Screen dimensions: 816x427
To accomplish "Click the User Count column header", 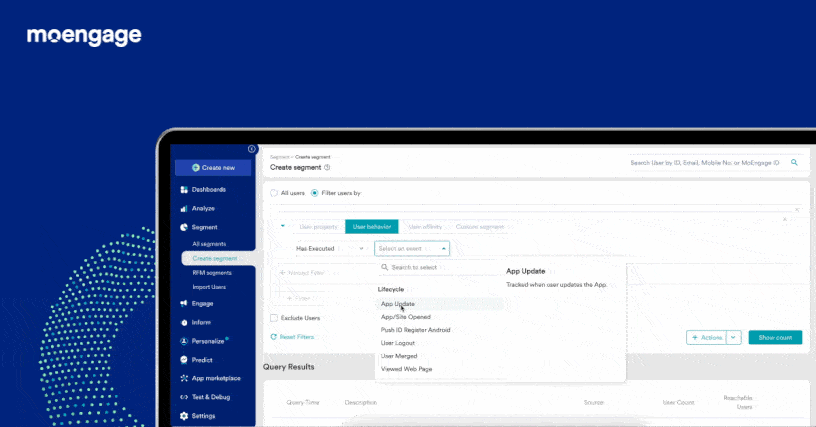I will pos(679,403).
